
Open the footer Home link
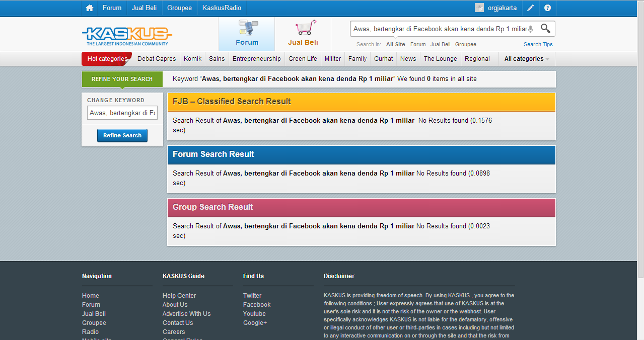coord(91,296)
